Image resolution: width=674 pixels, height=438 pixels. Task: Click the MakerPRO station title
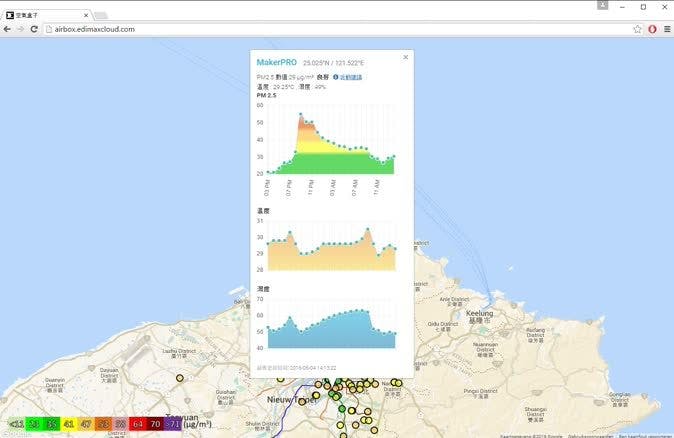coord(276,62)
